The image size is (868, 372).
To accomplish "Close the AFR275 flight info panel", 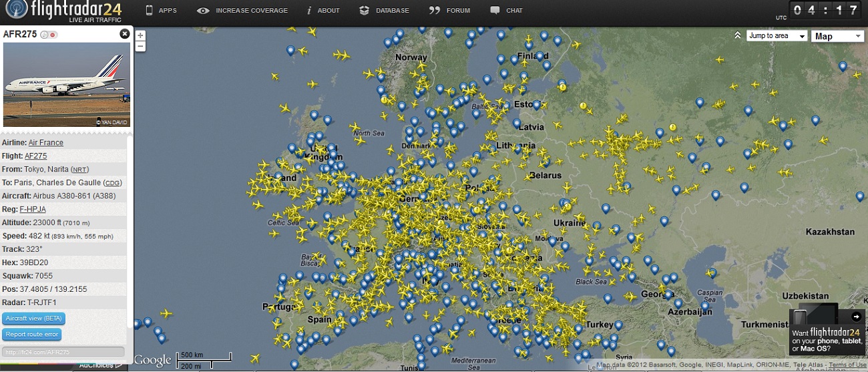I will tap(124, 34).
